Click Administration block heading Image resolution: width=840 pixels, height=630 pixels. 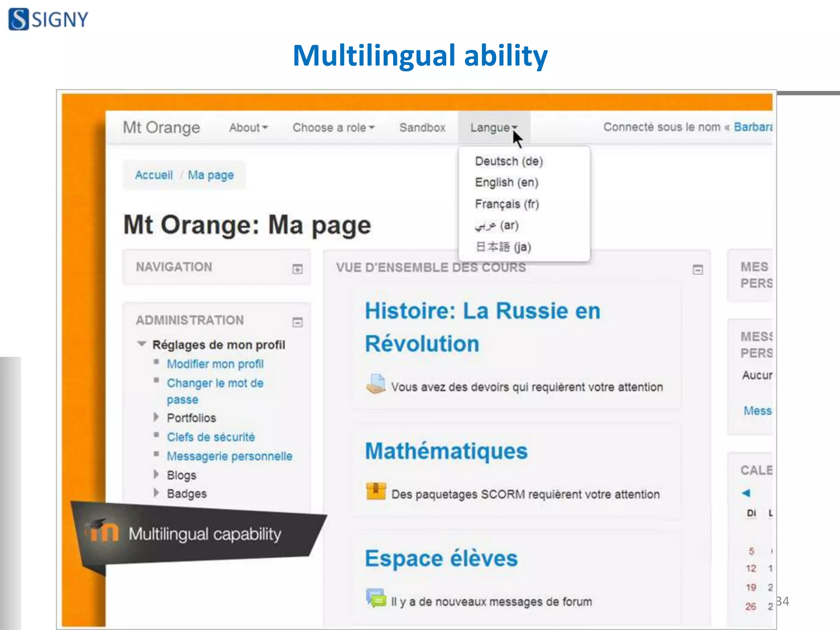tap(190, 320)
